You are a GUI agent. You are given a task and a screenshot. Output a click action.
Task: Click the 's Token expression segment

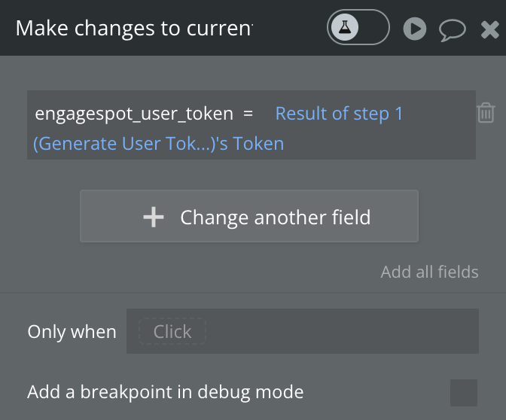(250, 144)
